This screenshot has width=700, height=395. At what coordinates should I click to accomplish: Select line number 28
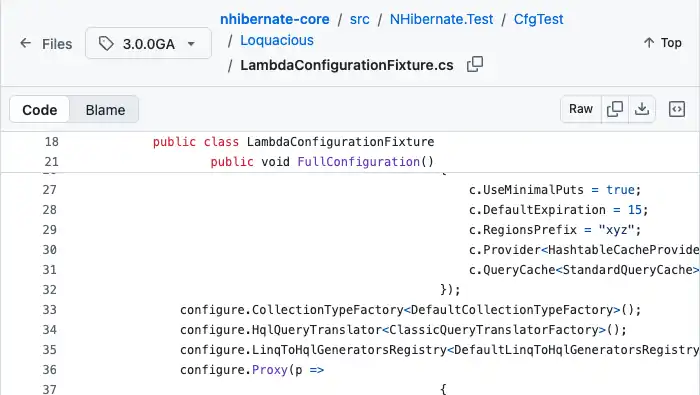(50, 210)
